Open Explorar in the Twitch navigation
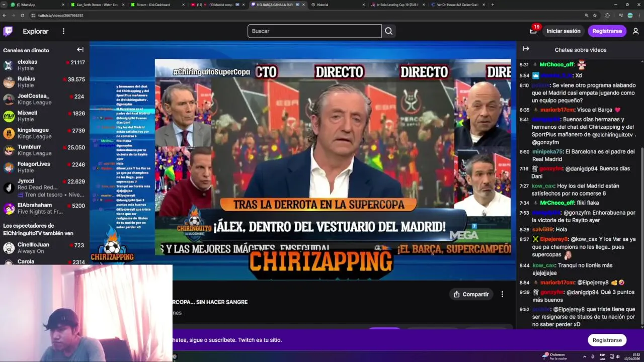This screenshot has height=362, width=644. pos(36,31)
